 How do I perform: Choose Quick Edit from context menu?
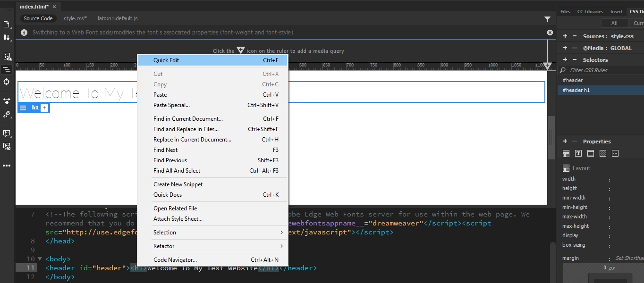pyautogui.click(x=212, y=60)
